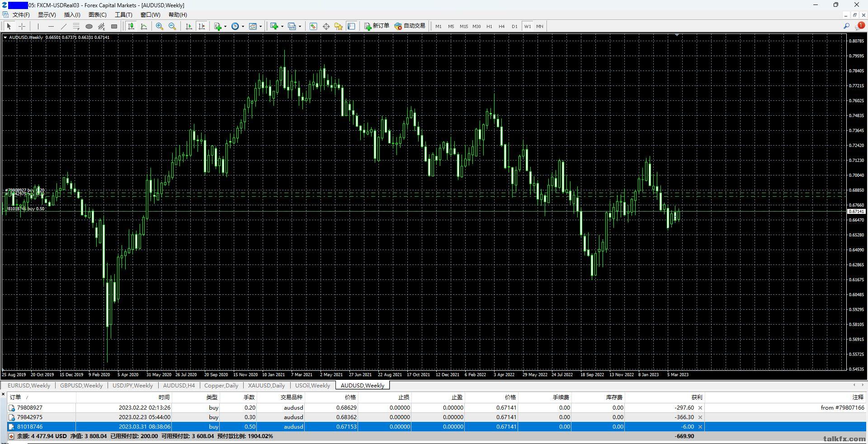The height and width of the screenshot is (444, 868).
Task: Expand the templates dropdown arrow
Action: point(260,26)
